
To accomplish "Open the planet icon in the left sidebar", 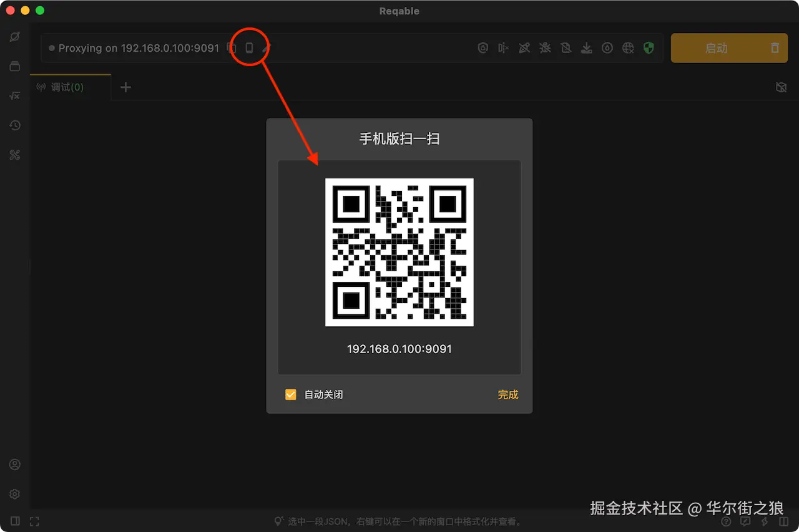I will point(15,36).
